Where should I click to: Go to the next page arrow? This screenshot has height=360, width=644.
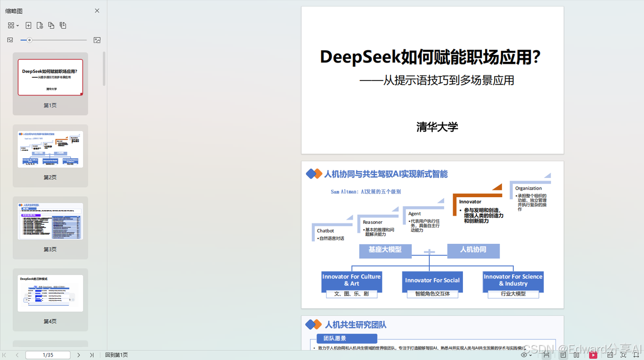[x=78, y=355]
